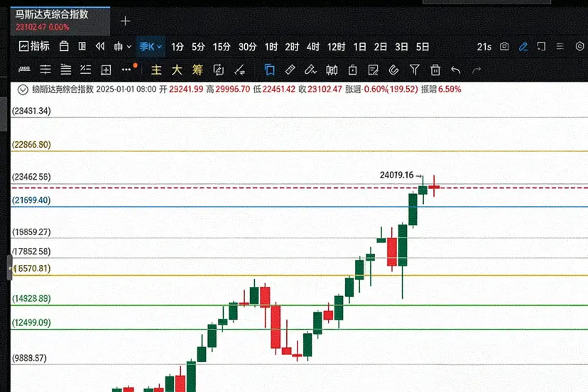Switch to 2时 timeframe

coord(292,47)
